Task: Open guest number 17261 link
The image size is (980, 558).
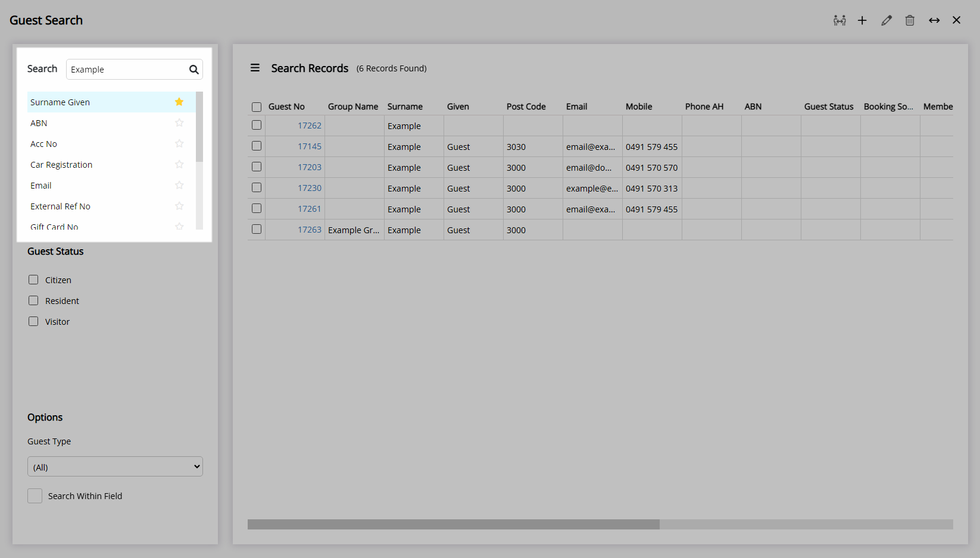Action: tap(310, 209)
